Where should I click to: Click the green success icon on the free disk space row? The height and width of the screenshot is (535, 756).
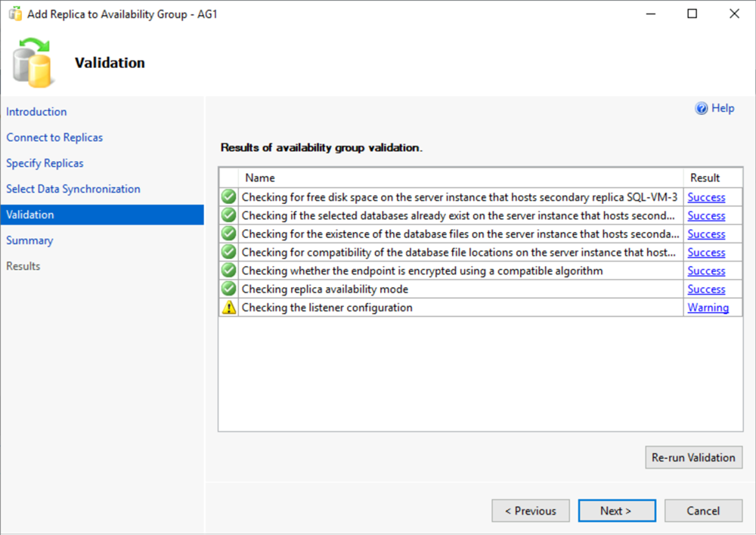pyautogui.click(x=228, y=196)
